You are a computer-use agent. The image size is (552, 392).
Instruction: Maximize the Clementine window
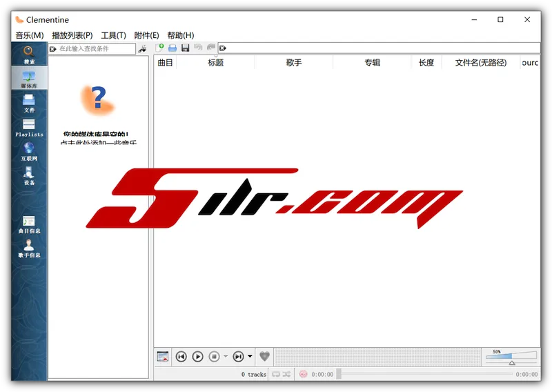click(500, 20)
